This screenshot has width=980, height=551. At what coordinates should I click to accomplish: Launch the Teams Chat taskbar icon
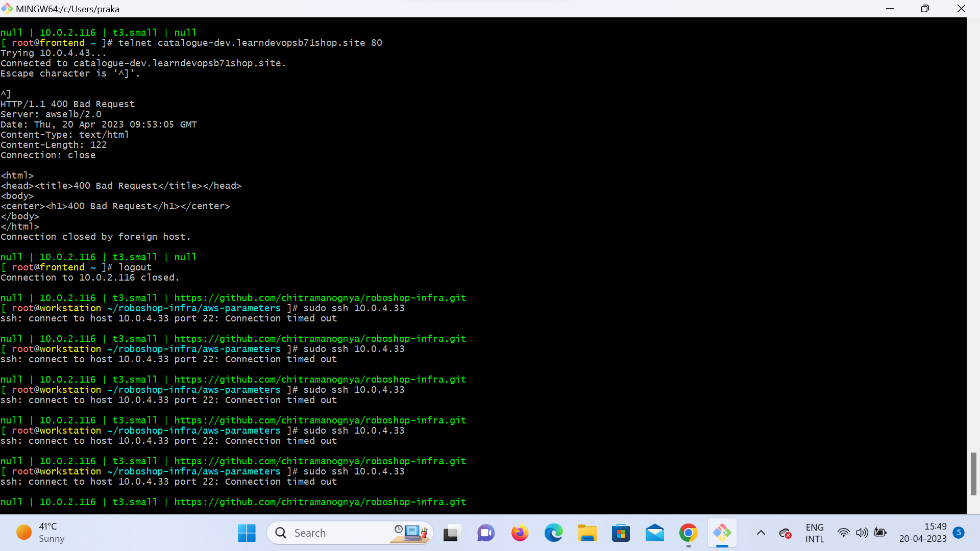click(x=485, y=533)
